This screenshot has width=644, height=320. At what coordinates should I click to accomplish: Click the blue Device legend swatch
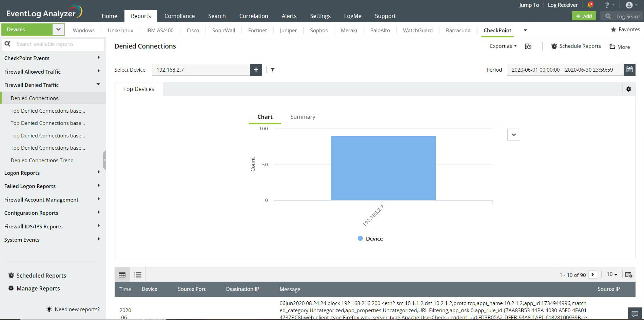(360, 239)
